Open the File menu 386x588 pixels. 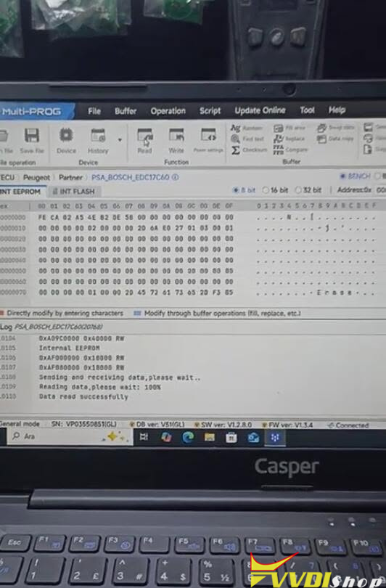coord(94,111)
